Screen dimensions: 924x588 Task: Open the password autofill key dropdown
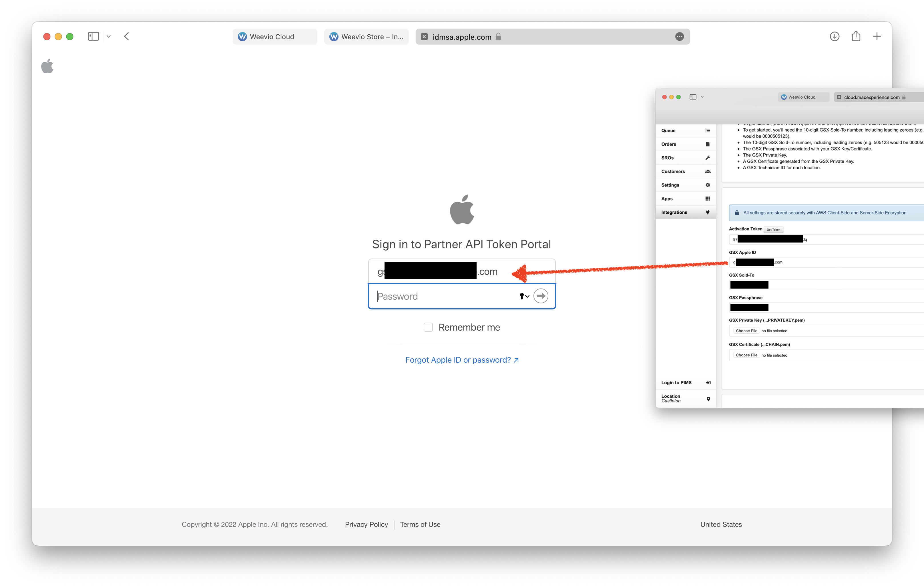[524, 296]
